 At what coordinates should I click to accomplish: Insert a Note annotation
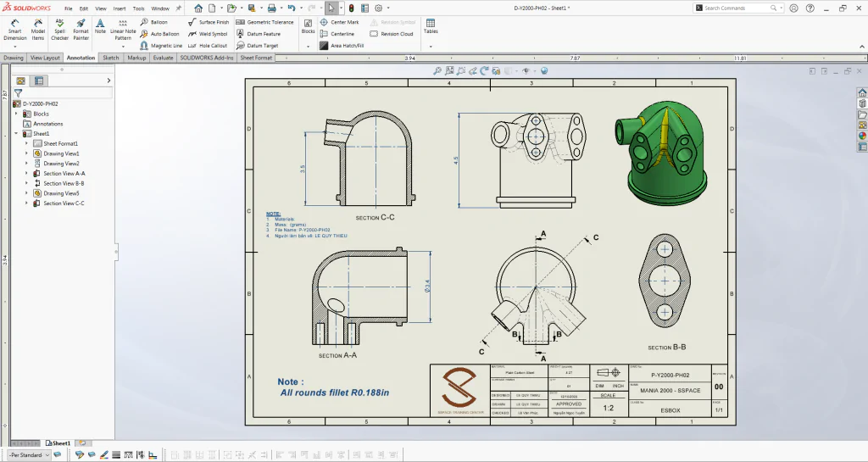[x=100, y=26]
